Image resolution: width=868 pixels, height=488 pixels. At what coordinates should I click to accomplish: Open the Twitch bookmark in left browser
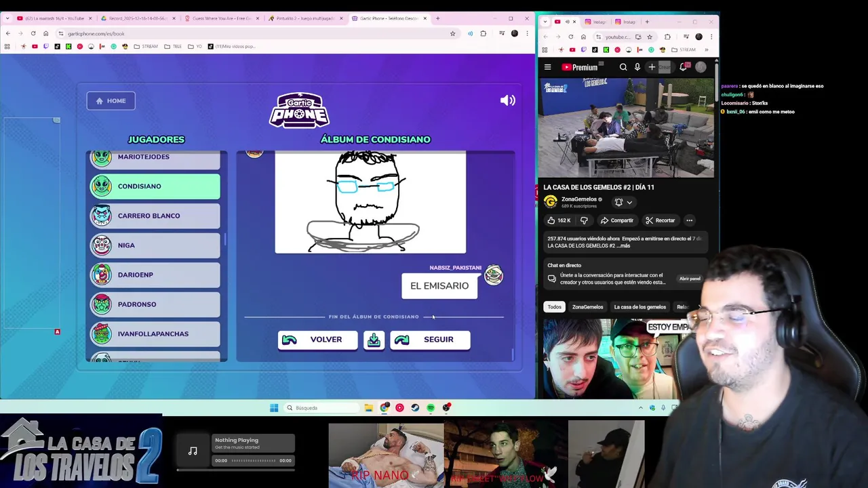[x=46, y=46]
